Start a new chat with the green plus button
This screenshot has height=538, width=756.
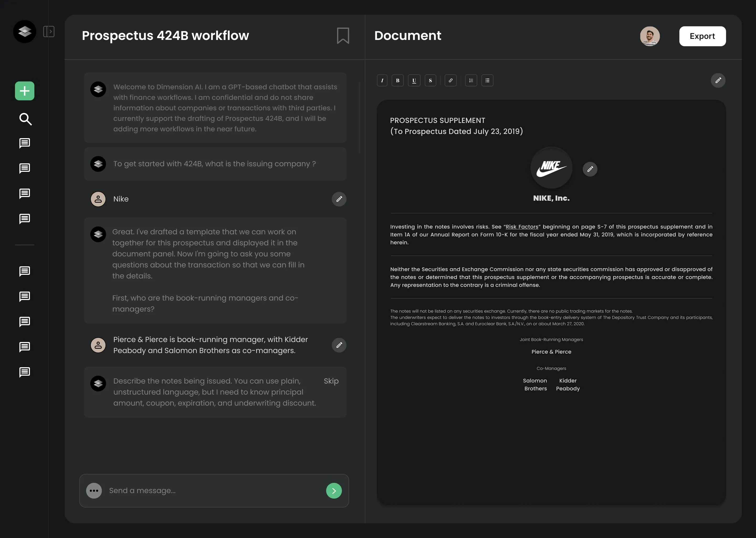(x=24, y=91)
